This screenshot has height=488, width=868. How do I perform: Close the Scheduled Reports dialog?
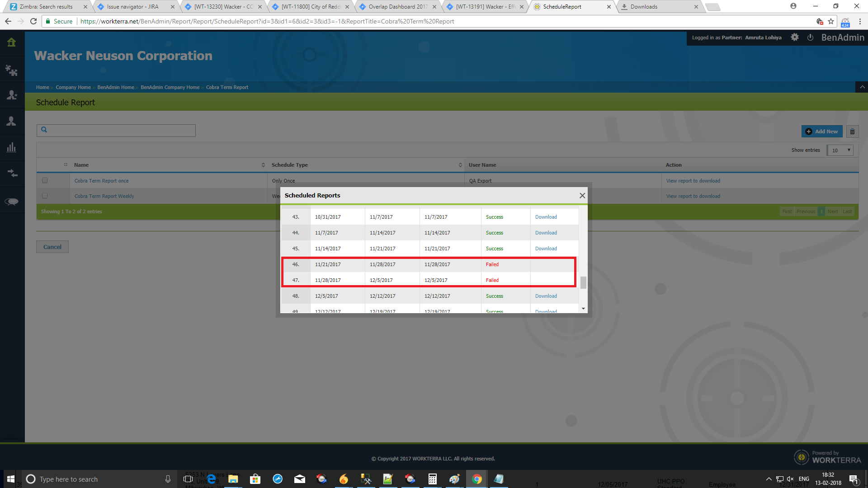click(x=582, y=196)
